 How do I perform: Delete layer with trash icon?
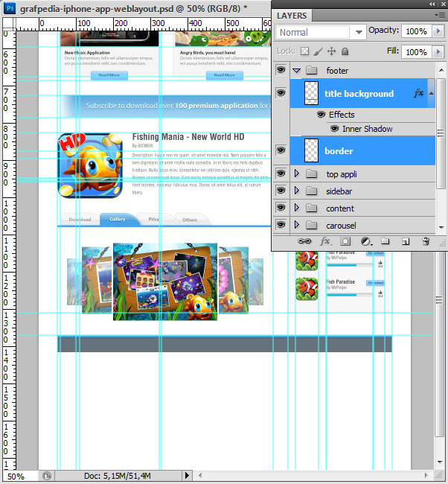point(426,241)
